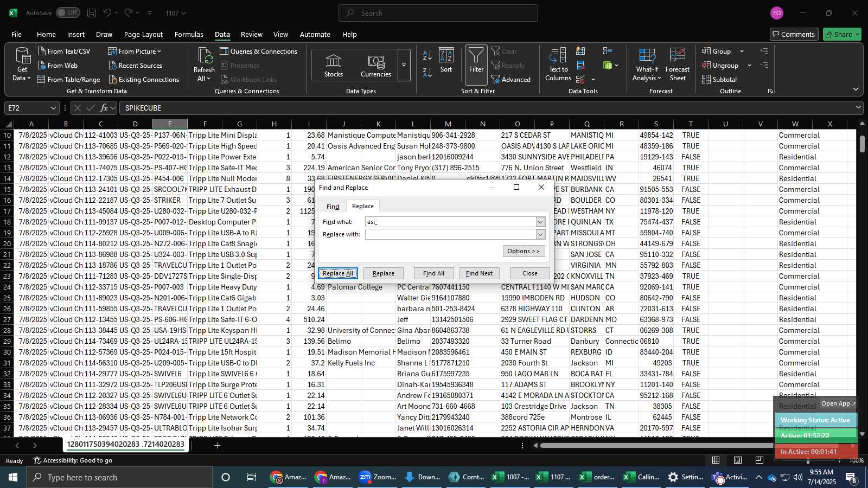Click the Show Detail outline icon
868x488 pixels.
click(764, 51)
